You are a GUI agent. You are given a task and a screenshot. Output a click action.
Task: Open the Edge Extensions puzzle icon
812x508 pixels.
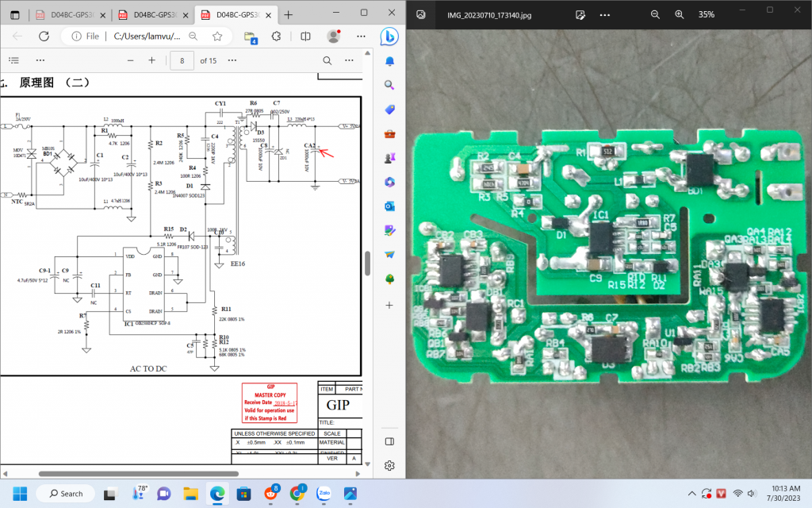click(277, 37)
